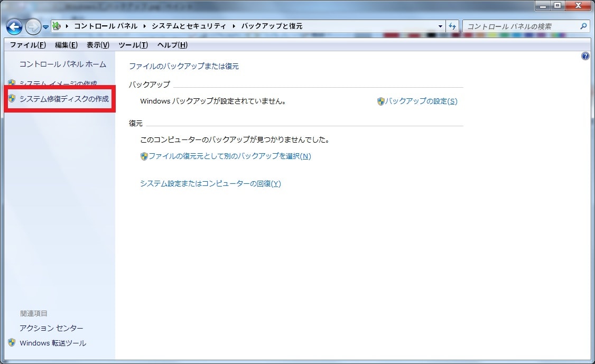Click shield icon beside システム修復ディスクの作成
Viewport: 595px width, 364px height.
pos(12,98)
